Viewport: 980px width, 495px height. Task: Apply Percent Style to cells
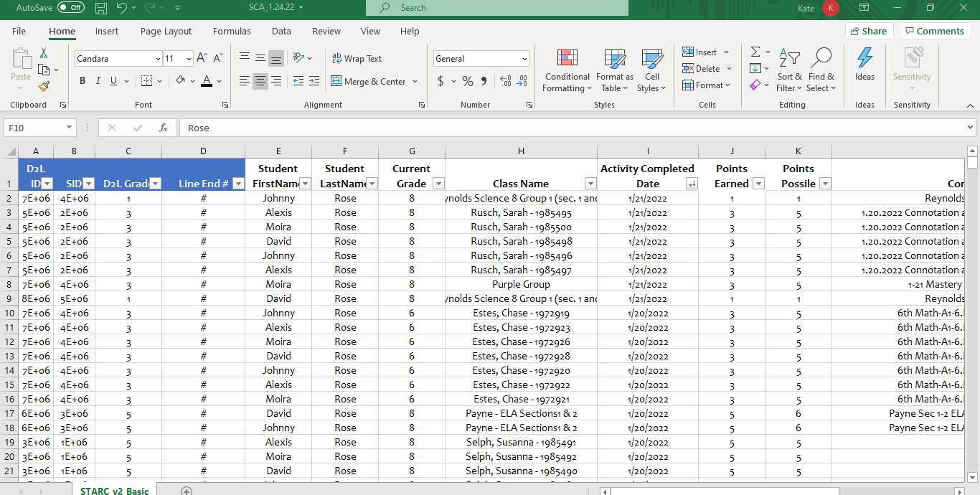[467, 81]
